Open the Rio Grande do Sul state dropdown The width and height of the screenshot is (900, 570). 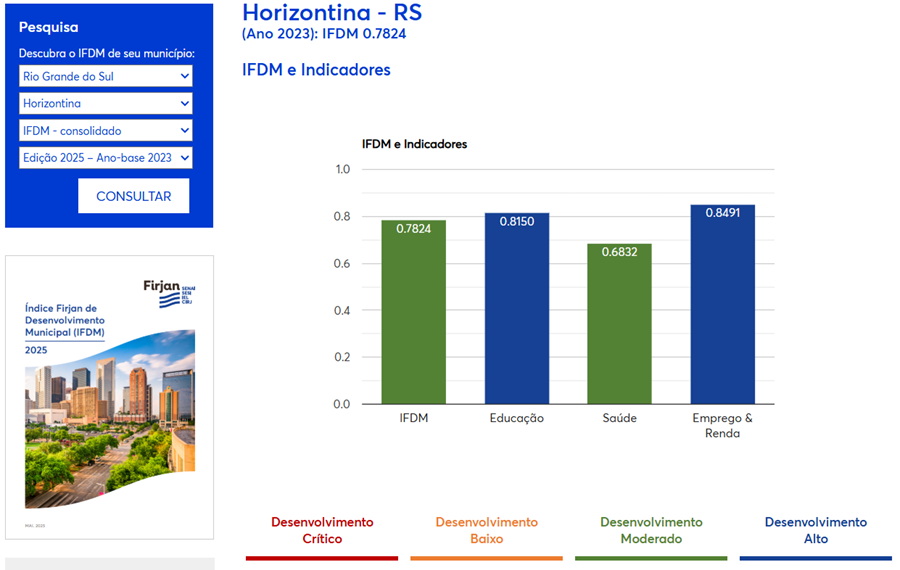pos(105,76)
